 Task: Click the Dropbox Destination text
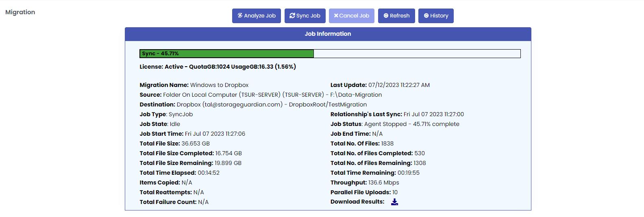pyautogui.click(x=272, y=104)
